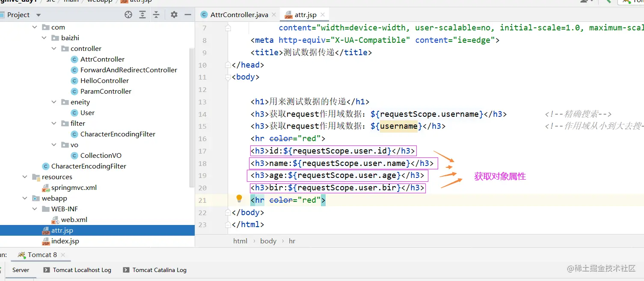The width and height of the screenshot is (644, 281).
Task: Click the webapp folder icon
Action: pos(36,198)
